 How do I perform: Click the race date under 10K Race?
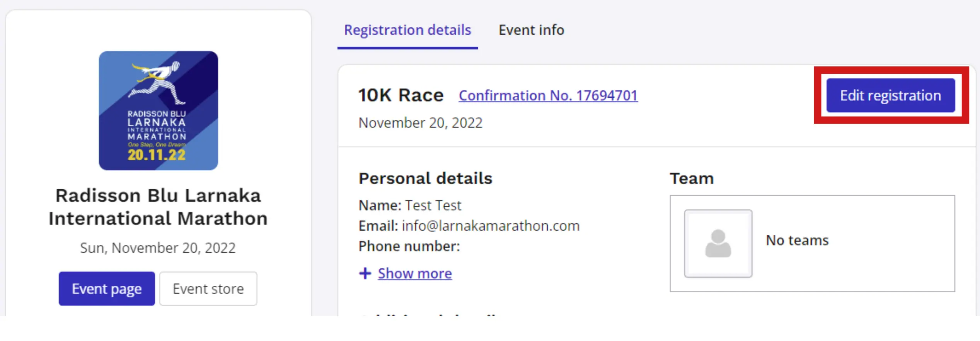coord(421,123)
